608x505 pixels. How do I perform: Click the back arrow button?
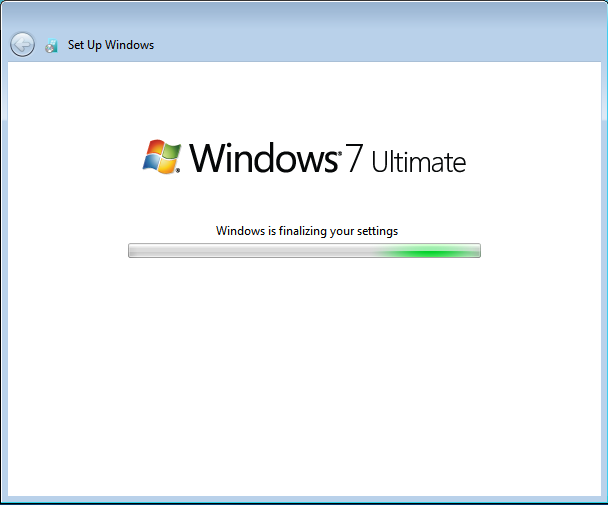pyautogui.click(x=22, y=44)
